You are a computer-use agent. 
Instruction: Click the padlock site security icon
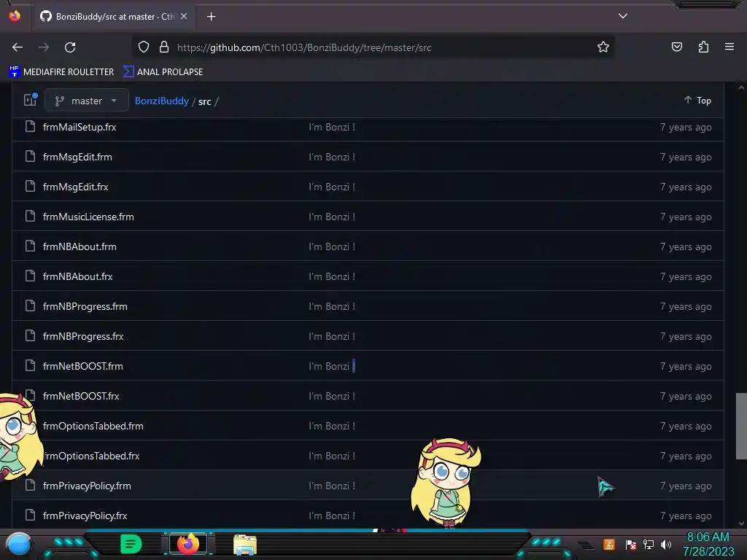click(164, 47)
